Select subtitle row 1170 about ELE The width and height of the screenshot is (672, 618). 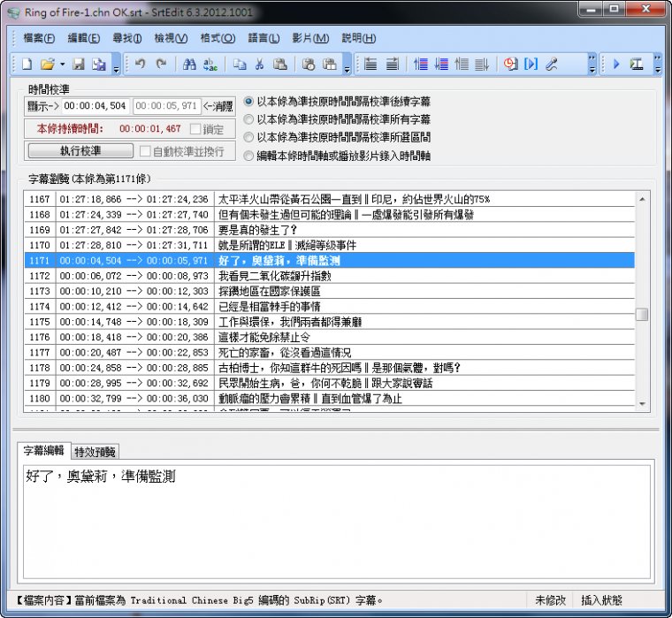pos(330,245)
